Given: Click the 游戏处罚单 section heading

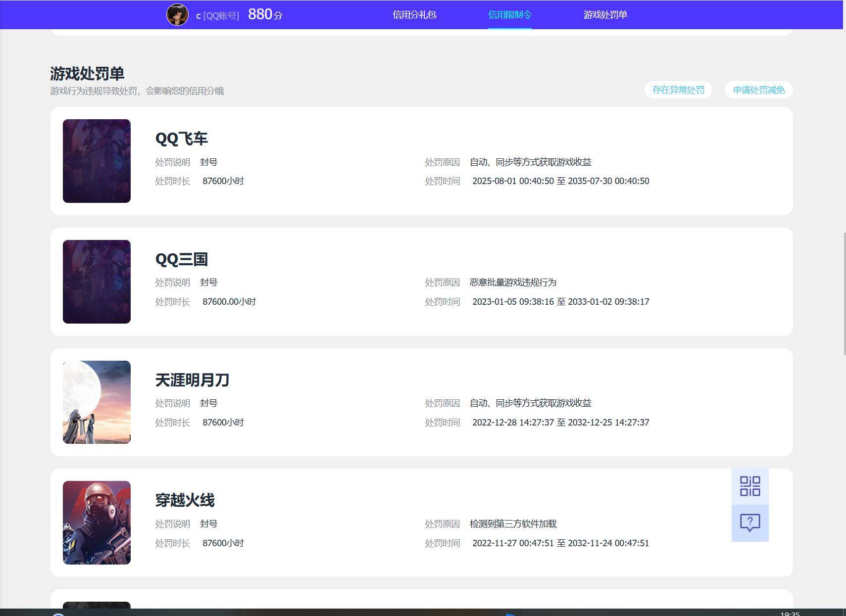Looking at the screenshot, I should pyautogui.click(x=87, y=74).
